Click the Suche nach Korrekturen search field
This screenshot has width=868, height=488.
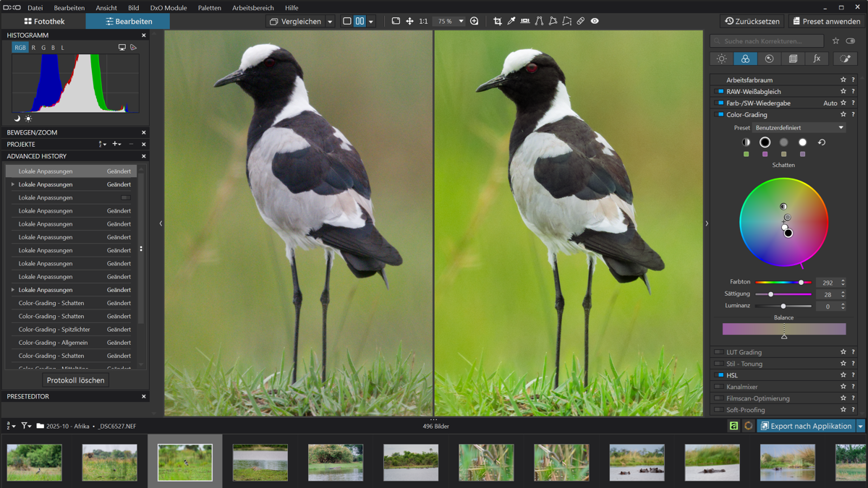pyautogui.click(x=767, y=41)
